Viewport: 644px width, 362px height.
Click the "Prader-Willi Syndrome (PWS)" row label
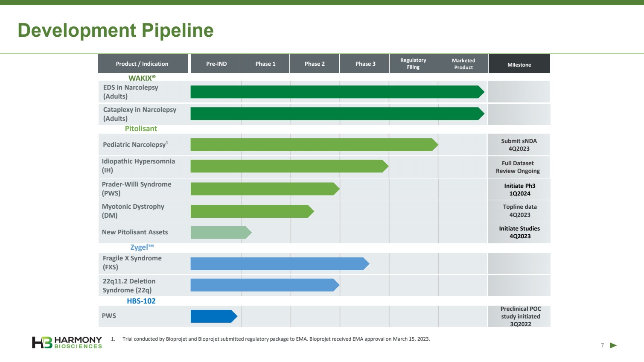click(137, 189)
